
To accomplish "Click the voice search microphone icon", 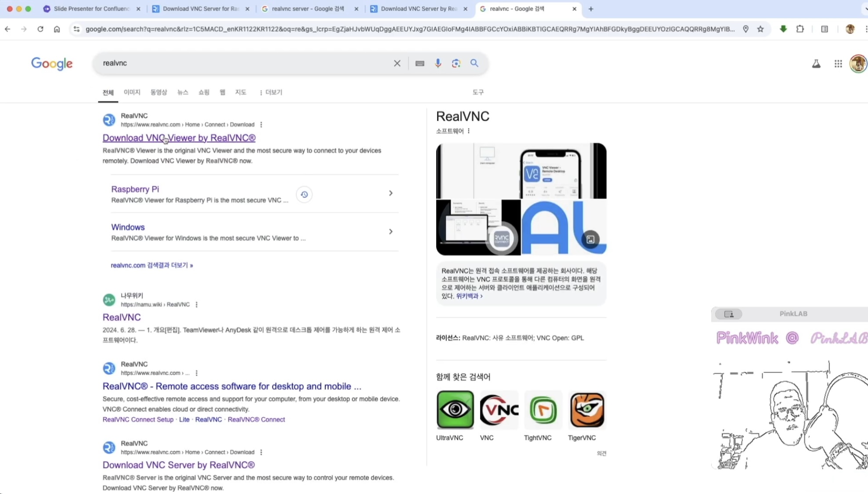I will click(438, 63).
